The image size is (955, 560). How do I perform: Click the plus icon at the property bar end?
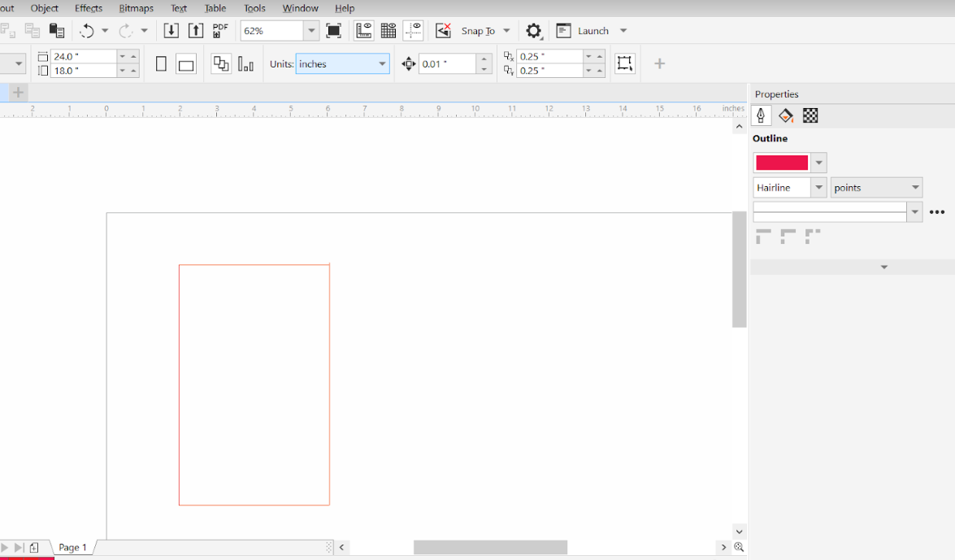point(660,63)
